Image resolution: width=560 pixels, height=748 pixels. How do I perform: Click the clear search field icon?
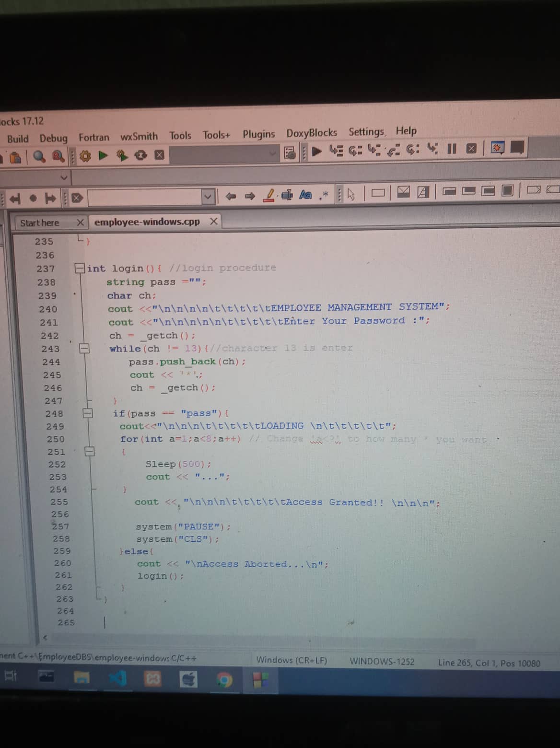(x=77, y=198)
